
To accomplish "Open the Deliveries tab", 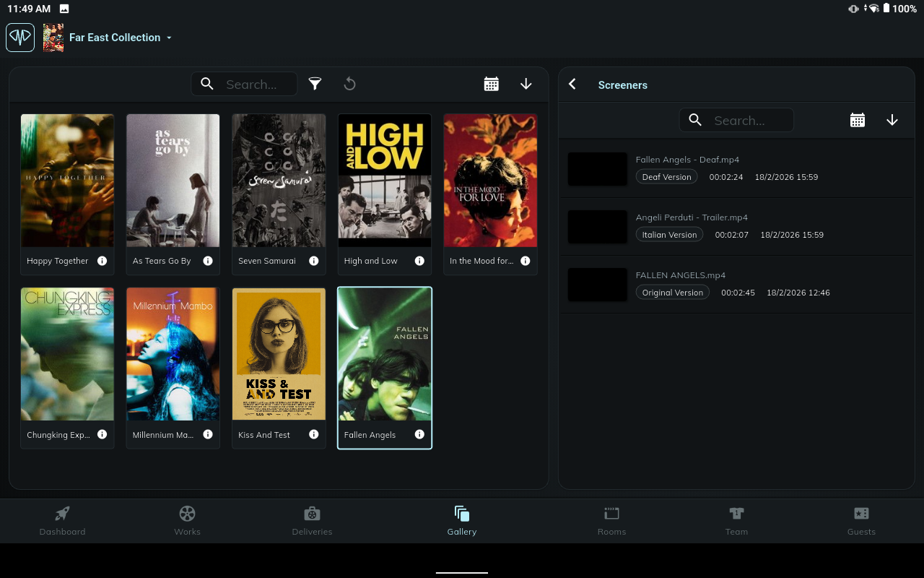I will click(x=312, y=521).
